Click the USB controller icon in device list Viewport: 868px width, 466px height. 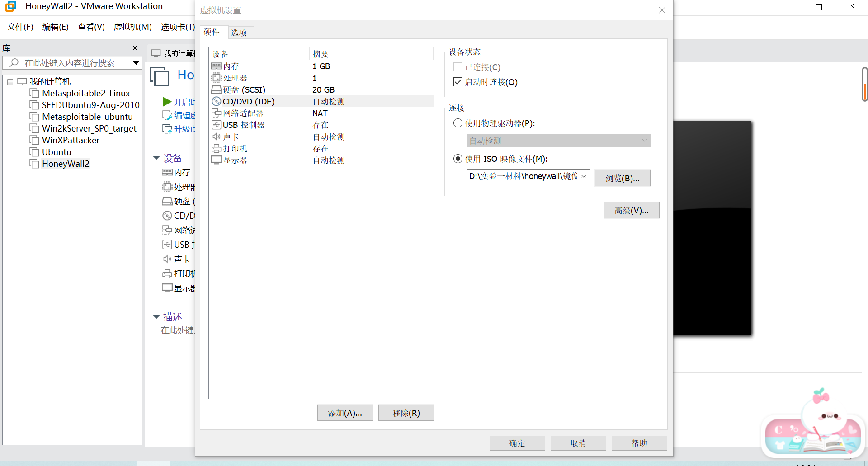217,125
